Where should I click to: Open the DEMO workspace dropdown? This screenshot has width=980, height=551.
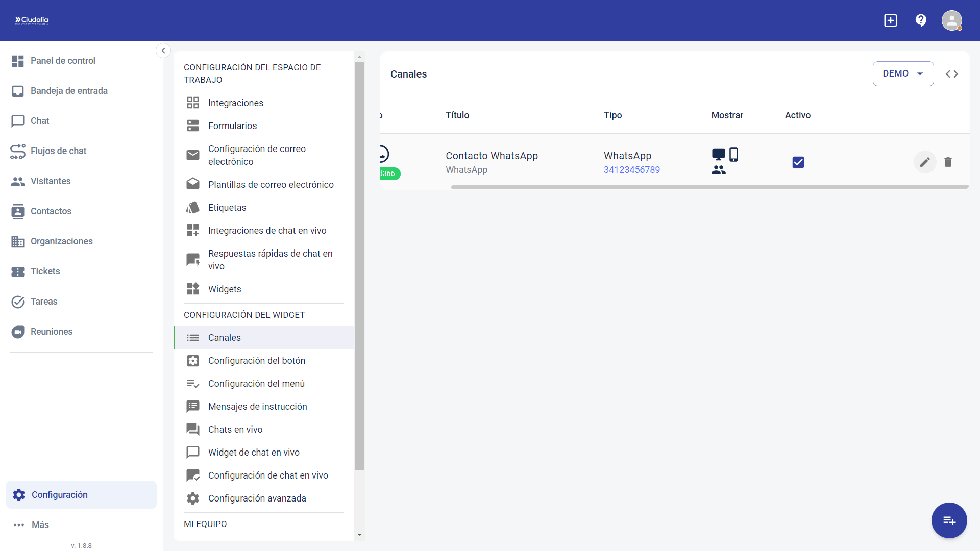(903, 74)
